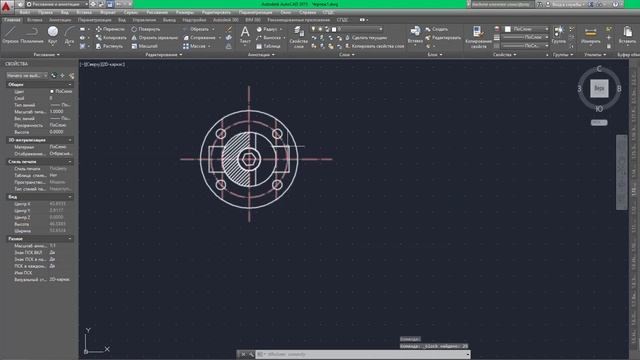Viewport: 640px width, 360px height.
Task: Click the ViewCube Верх face
Action: point(599,88)
